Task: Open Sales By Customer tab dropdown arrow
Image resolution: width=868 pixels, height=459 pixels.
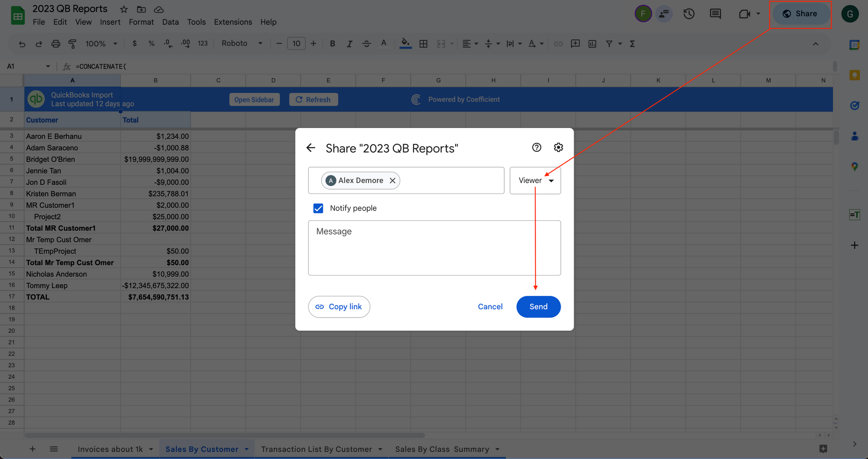Action: click(x=247, y=449)
